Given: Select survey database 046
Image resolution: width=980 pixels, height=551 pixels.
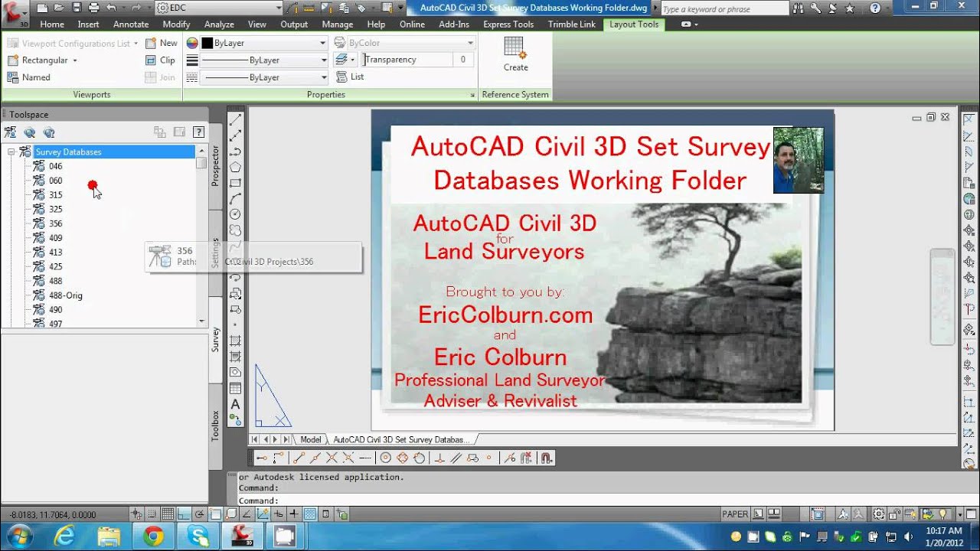Looking at the screenshot, I should coord(56,166).
